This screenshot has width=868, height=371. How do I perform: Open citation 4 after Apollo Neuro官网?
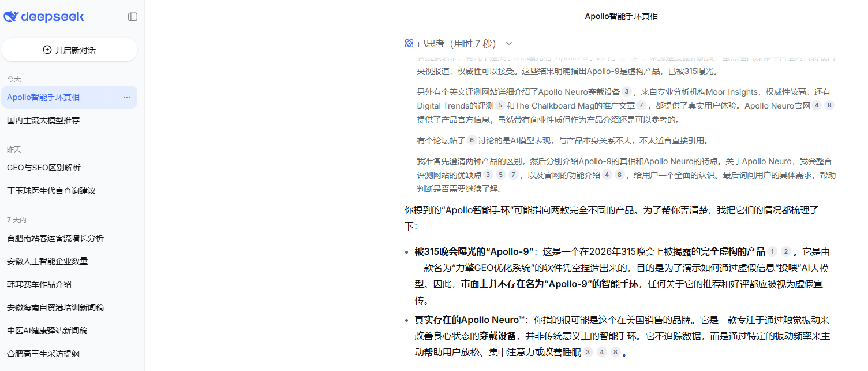tap(817, 105)
